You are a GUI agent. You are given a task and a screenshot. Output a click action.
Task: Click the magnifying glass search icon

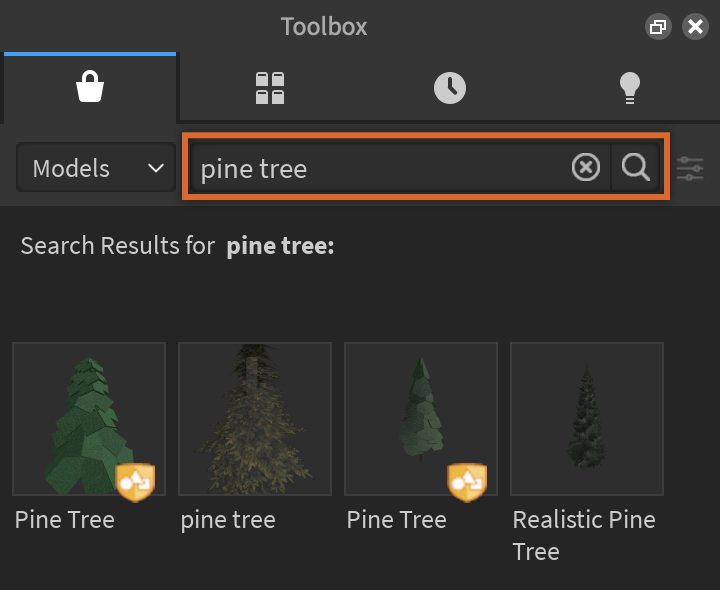point(636,167)
